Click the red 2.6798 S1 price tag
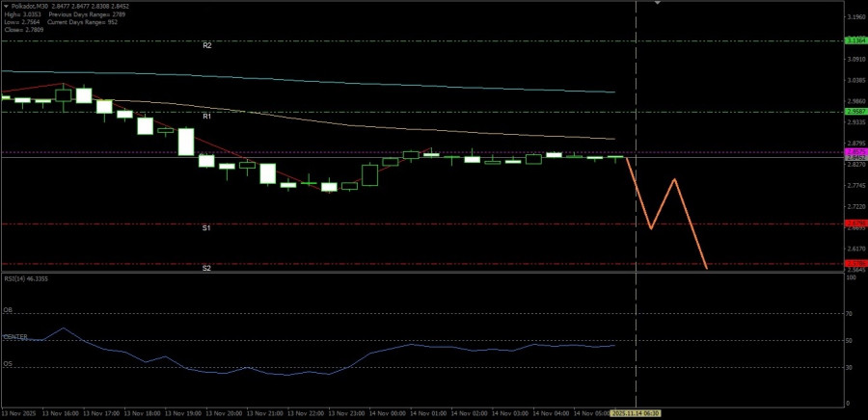 point(855,223)
